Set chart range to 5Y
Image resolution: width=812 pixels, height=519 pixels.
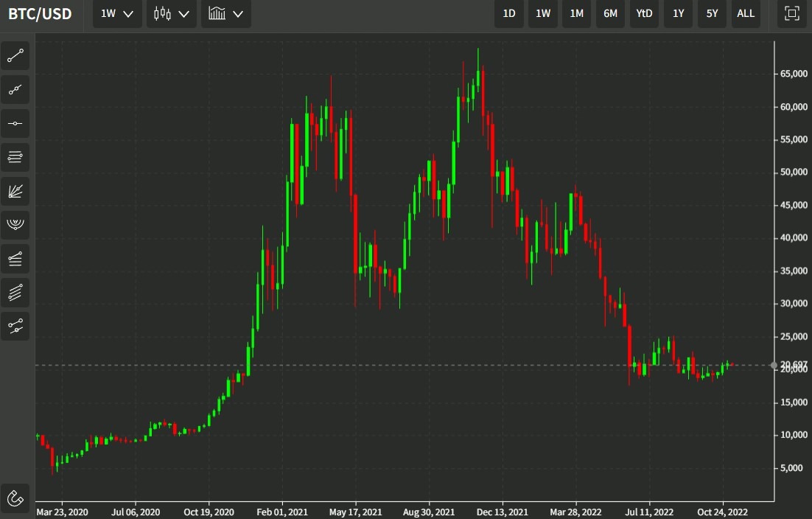pyautogui.click(x=712, y=13)
